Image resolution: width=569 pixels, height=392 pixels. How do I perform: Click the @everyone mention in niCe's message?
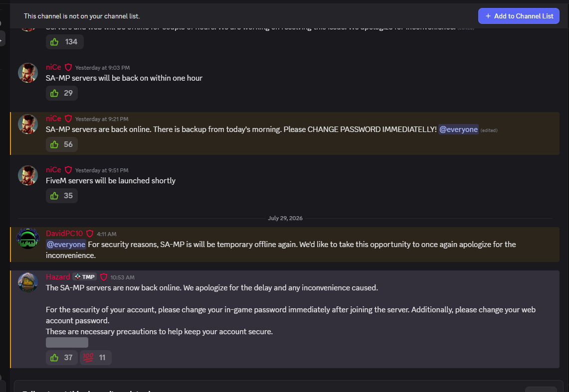[458, 130]
